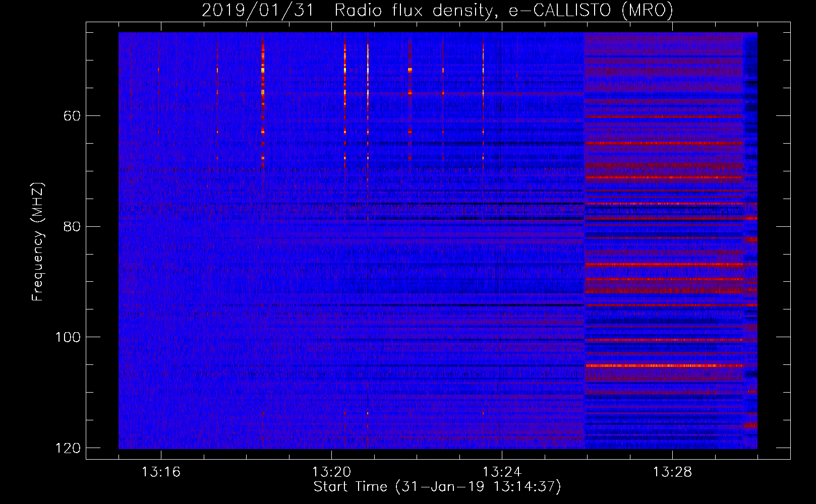Click the 13:20 time tick label
Viewport: 816px width, 504px height.
(331, 472)
